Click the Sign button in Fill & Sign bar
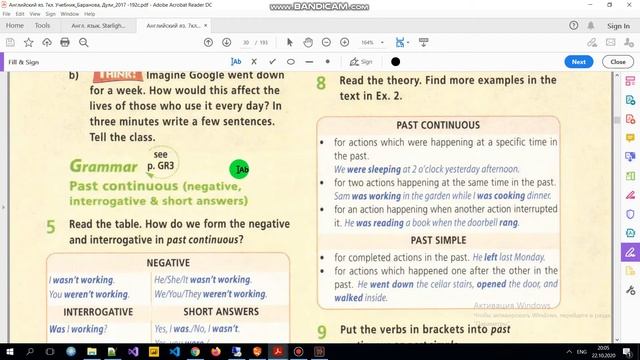 (361, 62)
